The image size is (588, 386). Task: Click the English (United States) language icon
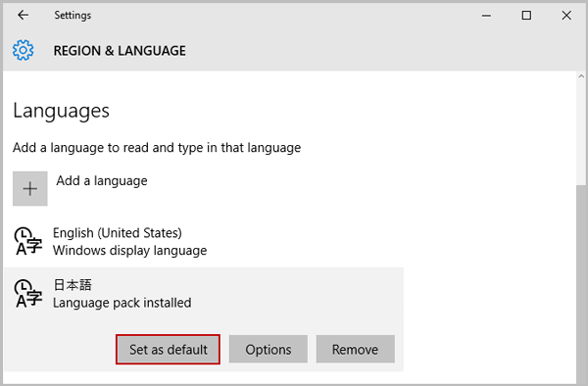coord(28,241)
